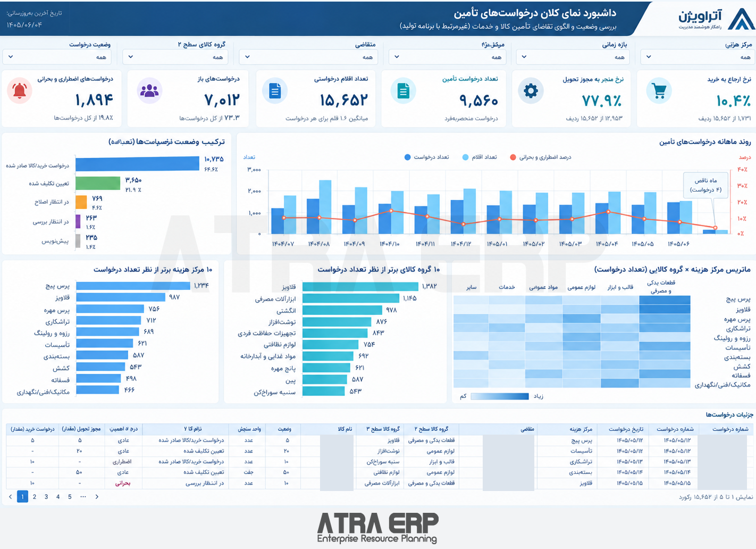Sort by the واحد سنجش column header
Screen dimensions: 756x549
point(249,429)
